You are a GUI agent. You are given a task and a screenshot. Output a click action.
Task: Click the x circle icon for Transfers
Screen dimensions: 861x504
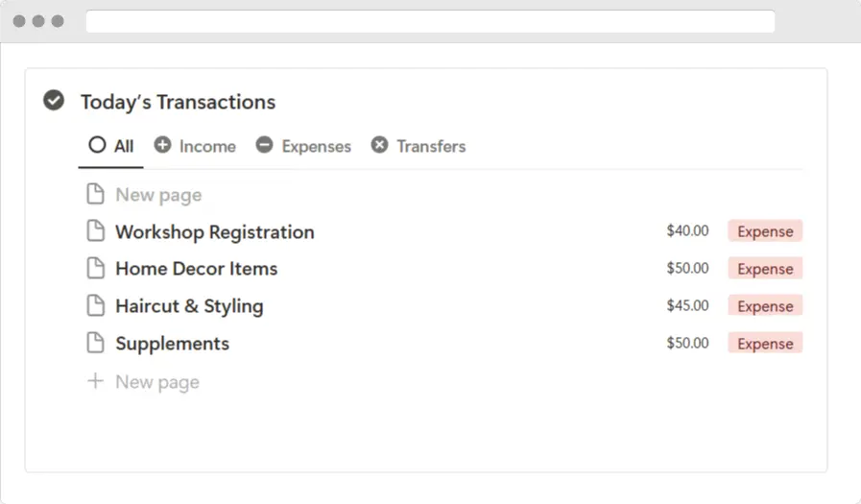[x=379, y=145]
